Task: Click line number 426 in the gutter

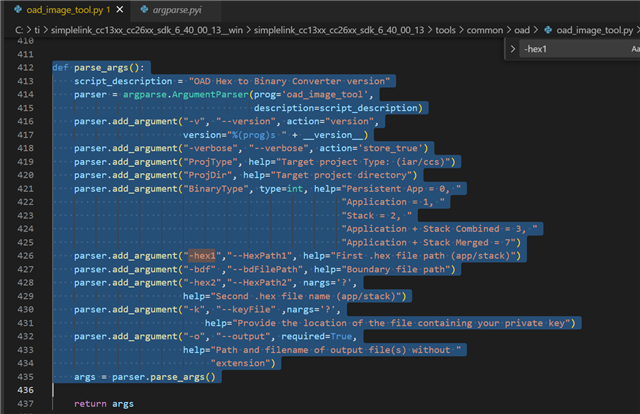Action: (x=25, y=256)
